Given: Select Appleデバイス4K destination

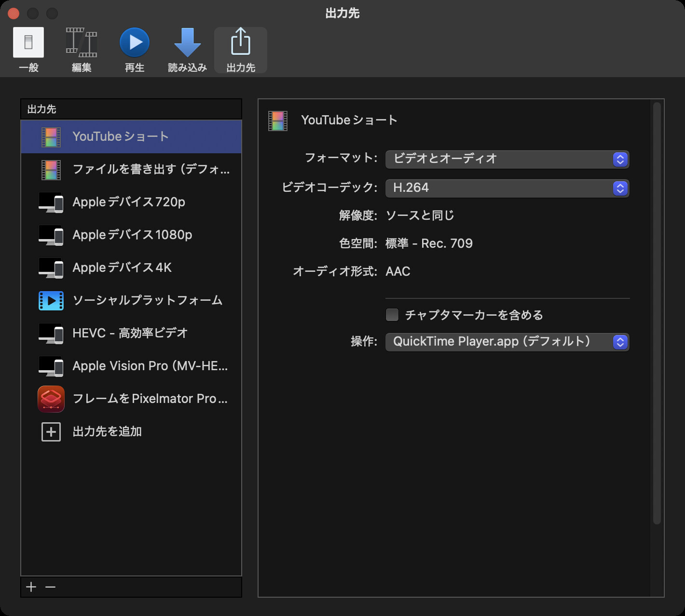Looking at the screenshot, I should (x=131, y=268).
